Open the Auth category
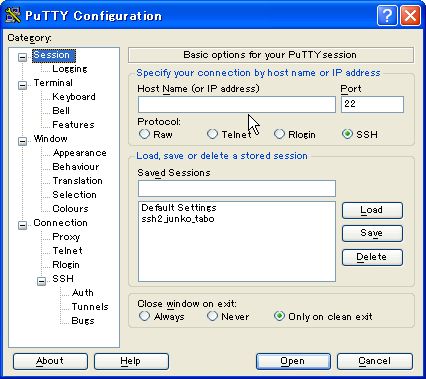This screenshot has height=379, width=426. click(x=83, y=293)
